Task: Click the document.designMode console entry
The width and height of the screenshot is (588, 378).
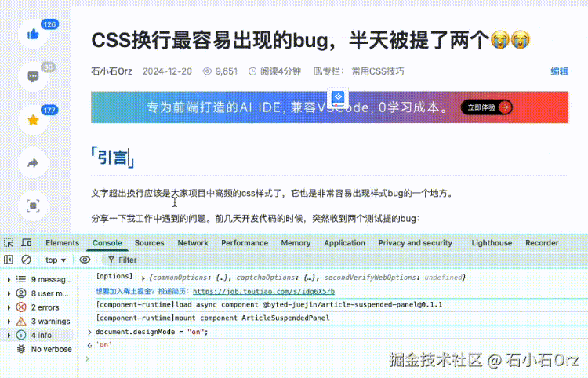Action: pyautogui.click(x=152, y=332)
